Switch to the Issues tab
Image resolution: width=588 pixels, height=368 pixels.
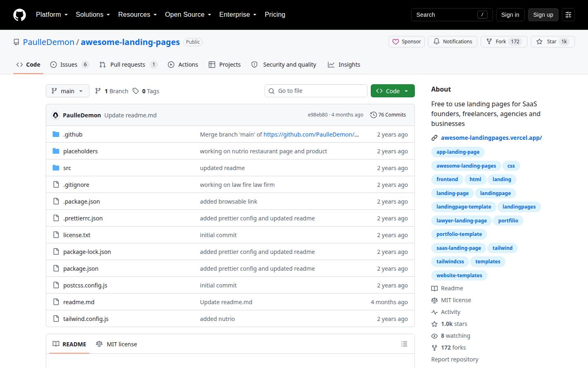click(x=69, y=65)
